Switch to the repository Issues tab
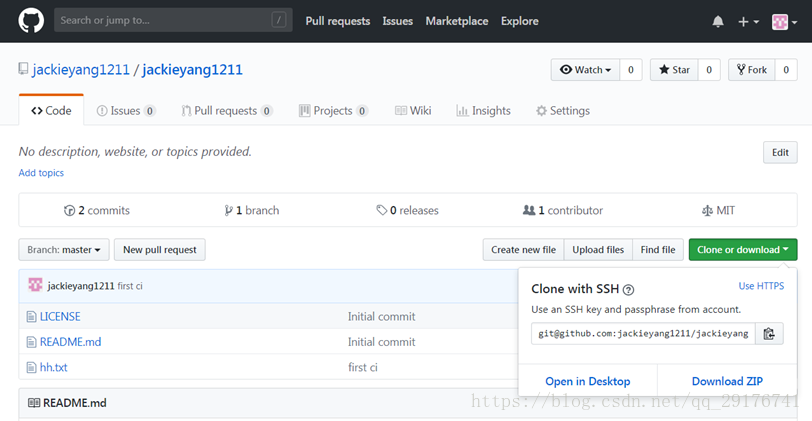Viewport: 812px width, 421px height. point(126,111)
